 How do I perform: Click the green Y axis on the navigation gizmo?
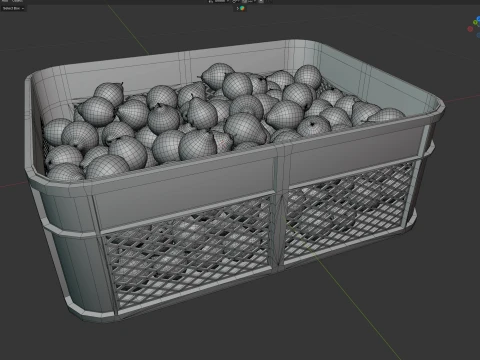click(476, 22)
